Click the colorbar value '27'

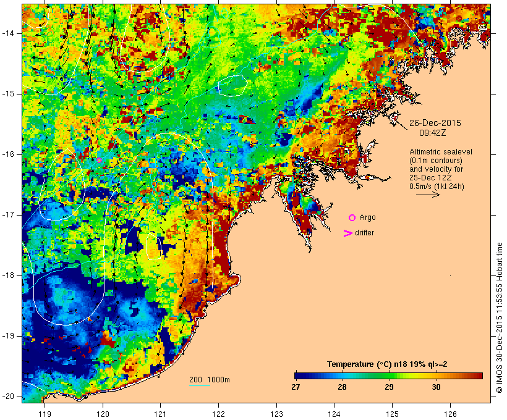coord(296,387)
